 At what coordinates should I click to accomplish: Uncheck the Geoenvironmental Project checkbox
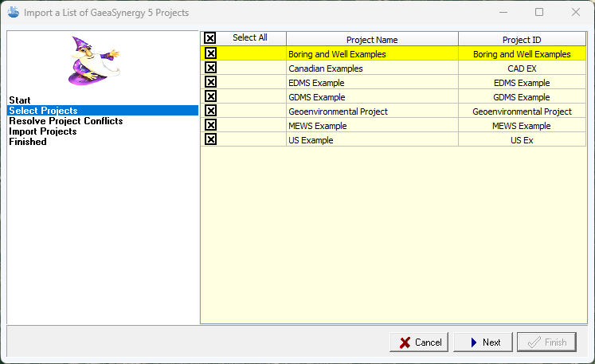point(210,111)
